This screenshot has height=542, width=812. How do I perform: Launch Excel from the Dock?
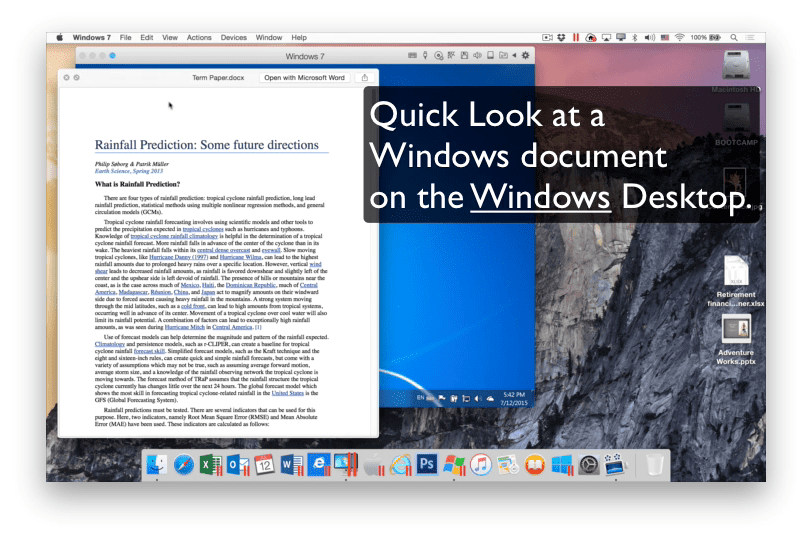210,464
